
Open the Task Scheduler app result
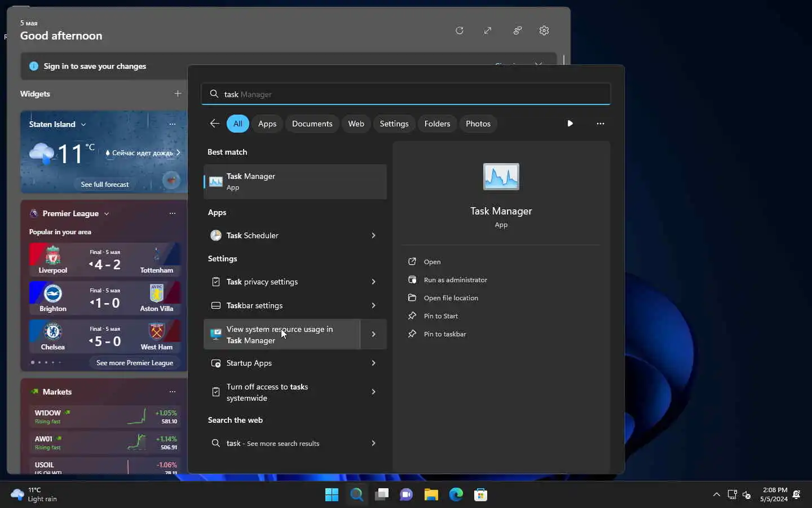[282, 235]
